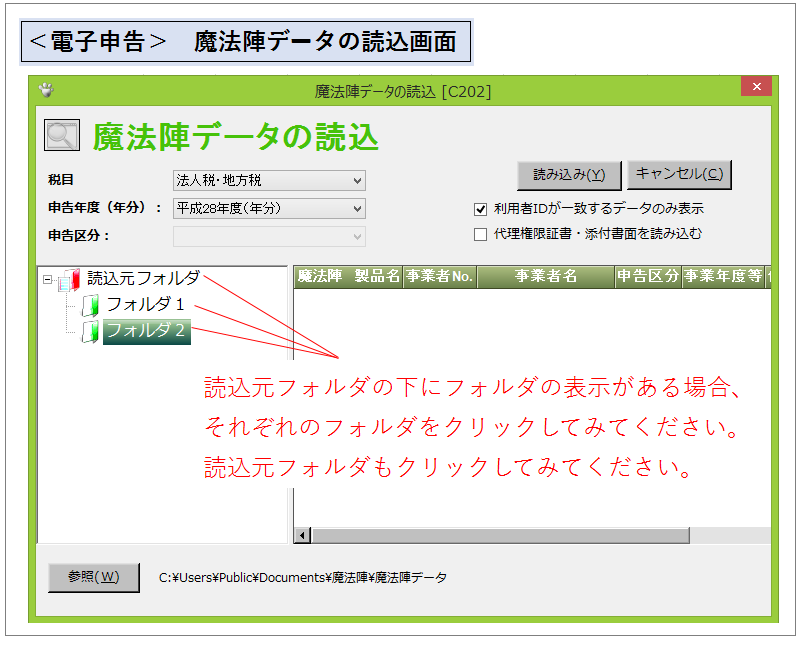The height and width of the screenshot is (645, 804).
Task: Click the green folder icon of フォルダ１
Action: tap(91, 306)
